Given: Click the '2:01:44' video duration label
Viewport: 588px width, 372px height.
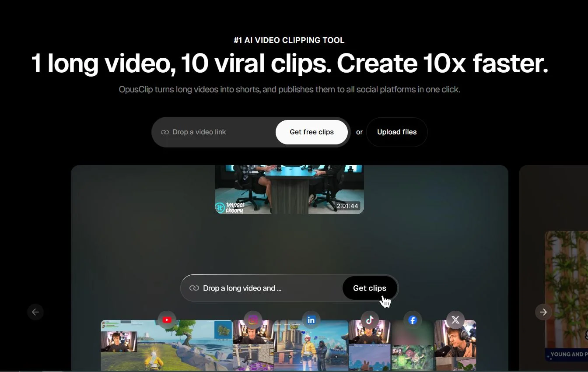Looking at the screenshot, I should [x=347, y=206].
